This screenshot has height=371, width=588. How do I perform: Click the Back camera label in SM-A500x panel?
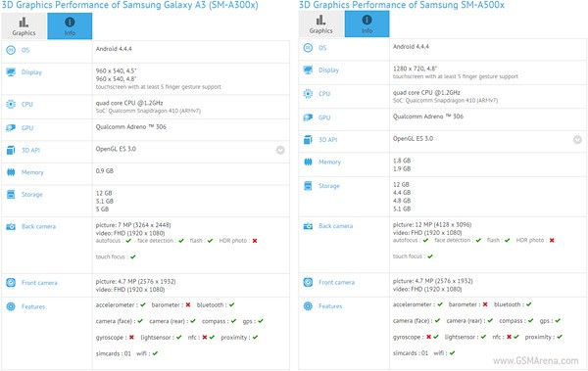(335, 226)
